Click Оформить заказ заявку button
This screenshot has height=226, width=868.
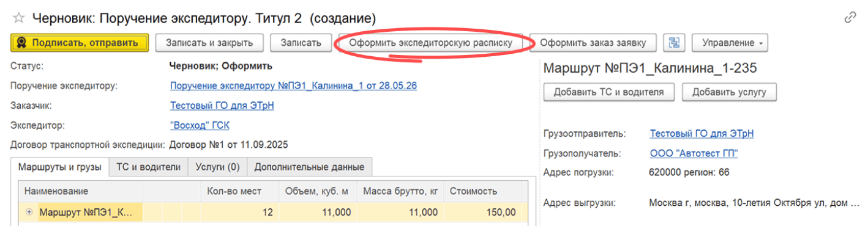[593, 43]
